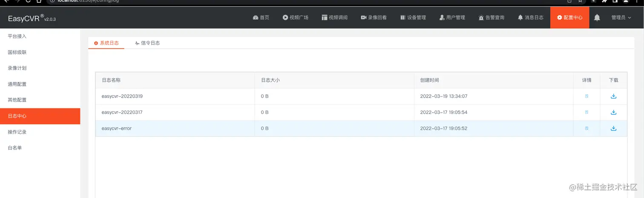The height and width of the screenshot is (198, 644).
Task: View details of the easycvr-20220317 log
Action: click(x=586, y=112)
